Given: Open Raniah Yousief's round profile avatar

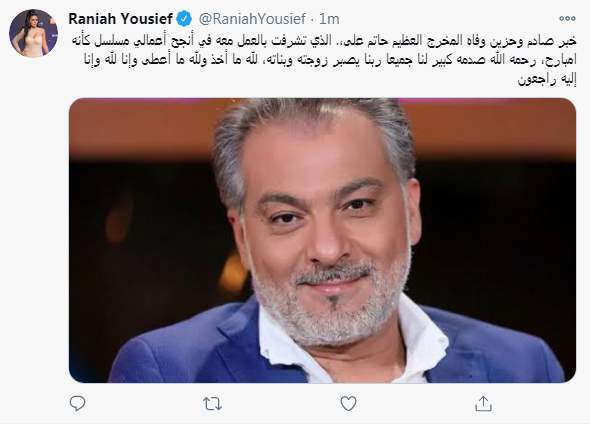Looking at the screenshot, I should [x=33, y=33].
